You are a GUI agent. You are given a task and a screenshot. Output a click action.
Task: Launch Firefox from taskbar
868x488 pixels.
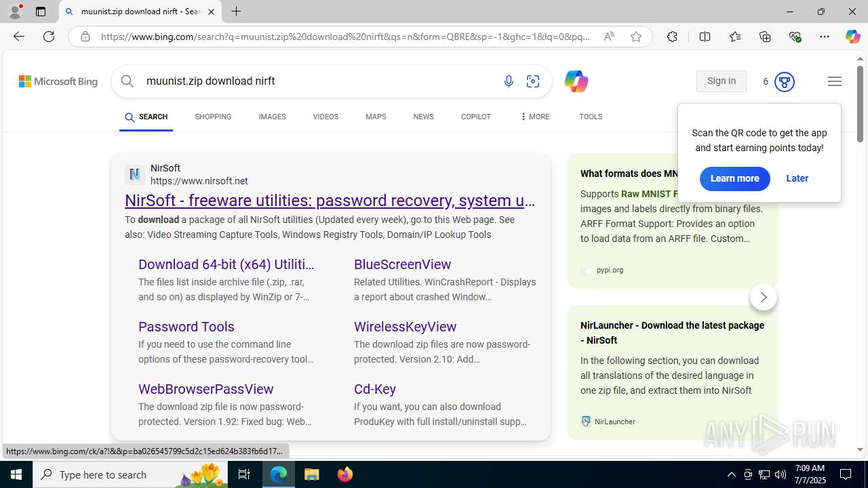click(345, 474)
